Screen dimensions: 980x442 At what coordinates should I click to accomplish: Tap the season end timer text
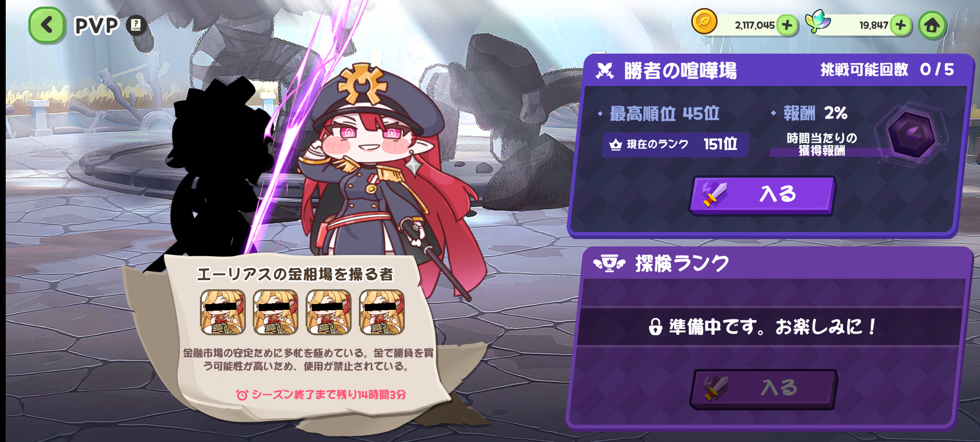point(321,395)
